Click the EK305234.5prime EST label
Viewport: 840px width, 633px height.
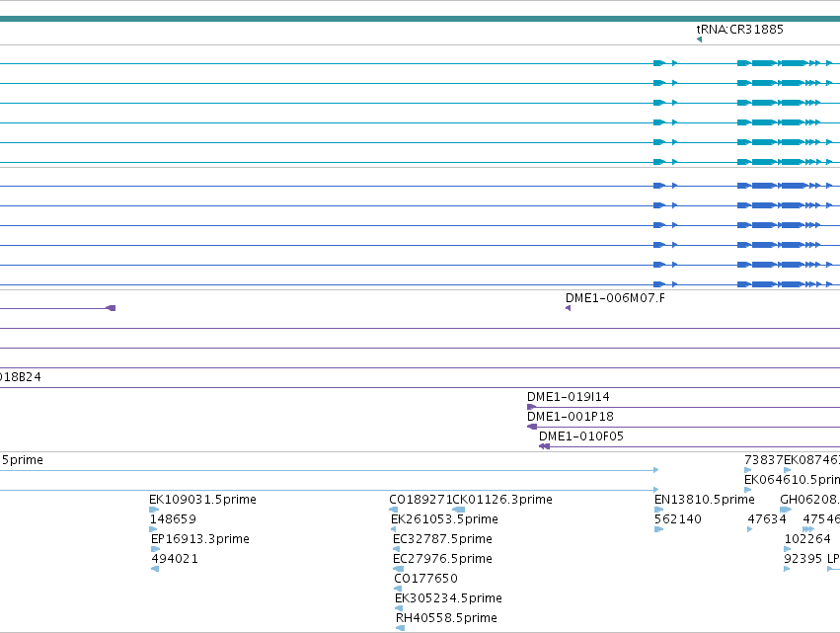(x=448, y=598)
